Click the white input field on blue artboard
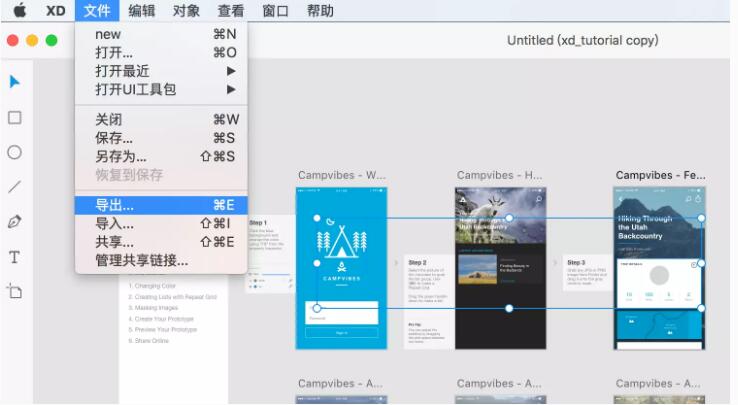The height and width of the screenshot is (405, 738). (x=341, y=313)
